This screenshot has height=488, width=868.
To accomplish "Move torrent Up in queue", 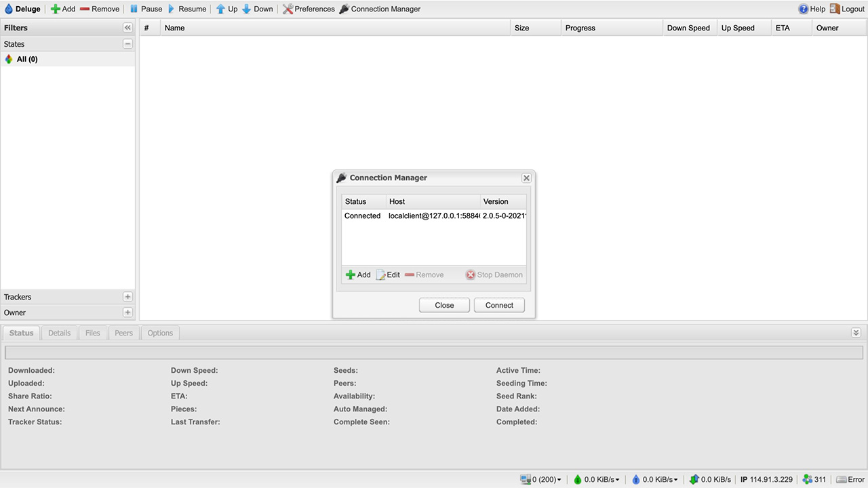I will point(220,9).
